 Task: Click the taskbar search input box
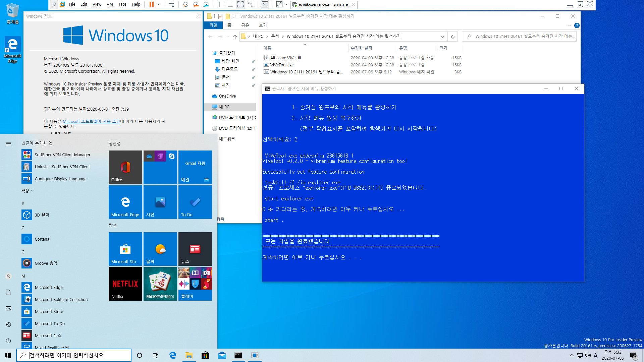pyautogui.click(x=74, y=355)
